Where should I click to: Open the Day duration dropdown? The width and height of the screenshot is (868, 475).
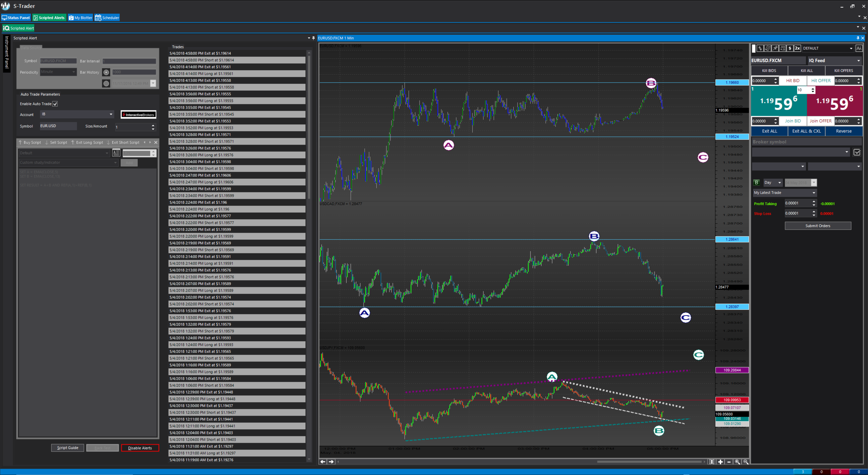coord(773,183)
